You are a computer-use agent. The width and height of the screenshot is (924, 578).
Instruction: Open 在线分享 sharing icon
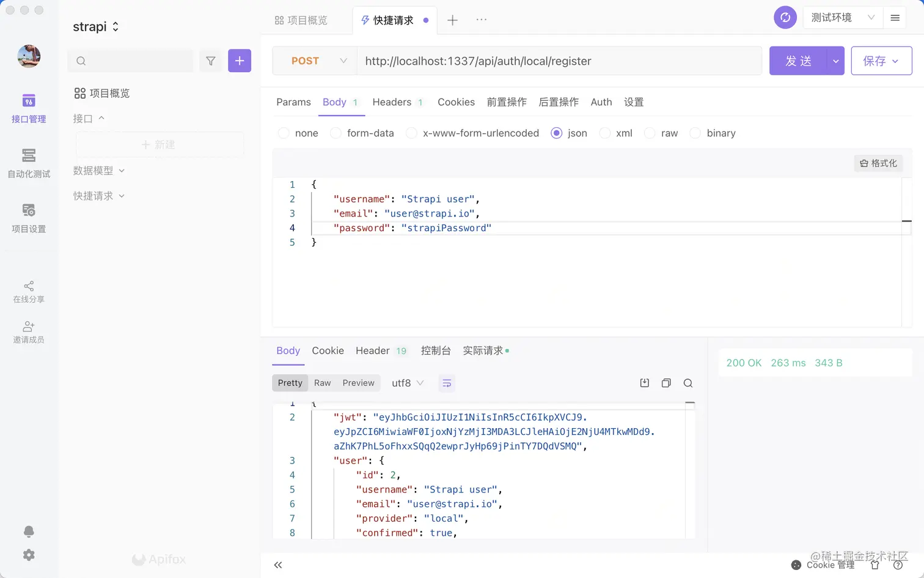[x=29, y=292]
